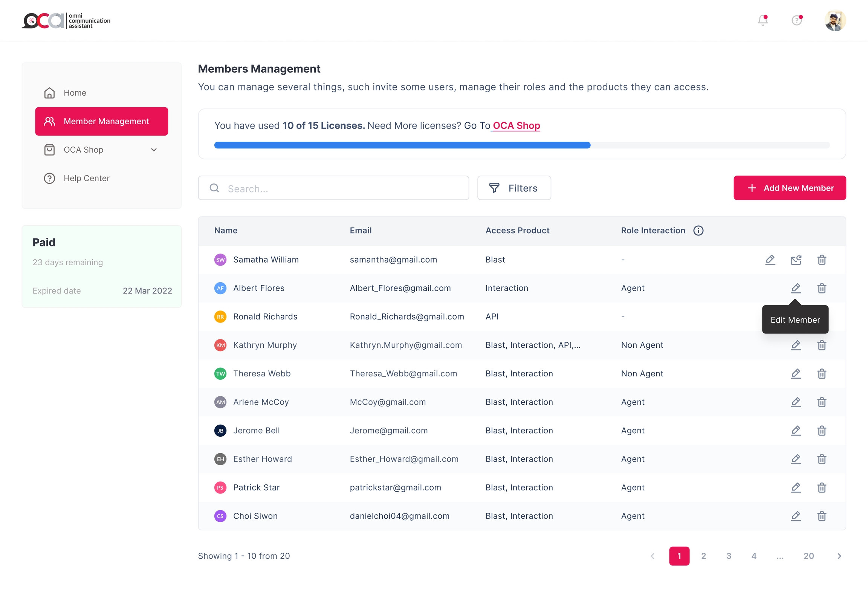The height and width of the screenshot is (590, 868).
Task: Click resend invitation icon for Samatha William
Action: click(796, 260)
